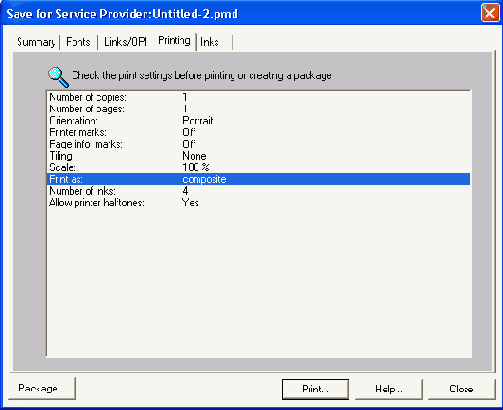The height and width of the screenshot is (410, 503).
Task: Close the Save for Service Provider dialog
Action: (x=490, y=13)
